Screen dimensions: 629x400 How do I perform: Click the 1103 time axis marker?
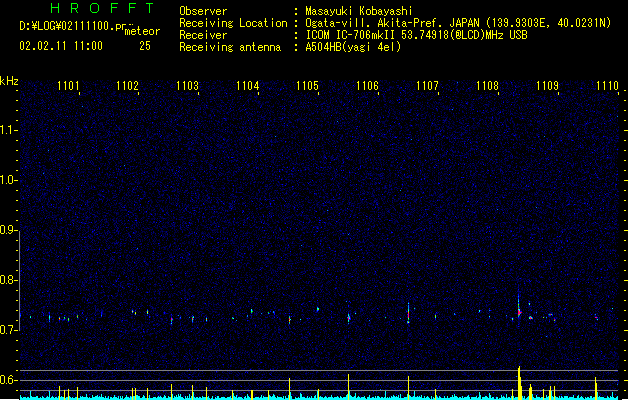coord(187,85)
